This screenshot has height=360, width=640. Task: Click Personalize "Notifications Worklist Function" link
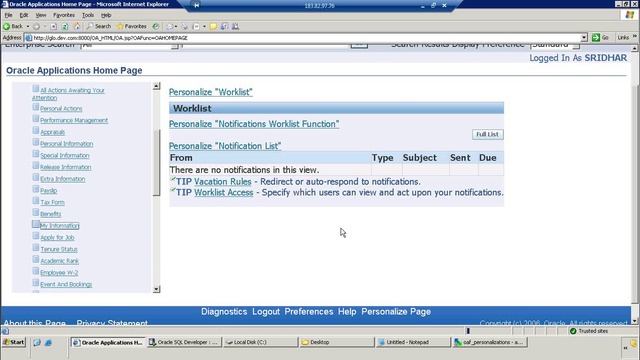coord(254,124)
